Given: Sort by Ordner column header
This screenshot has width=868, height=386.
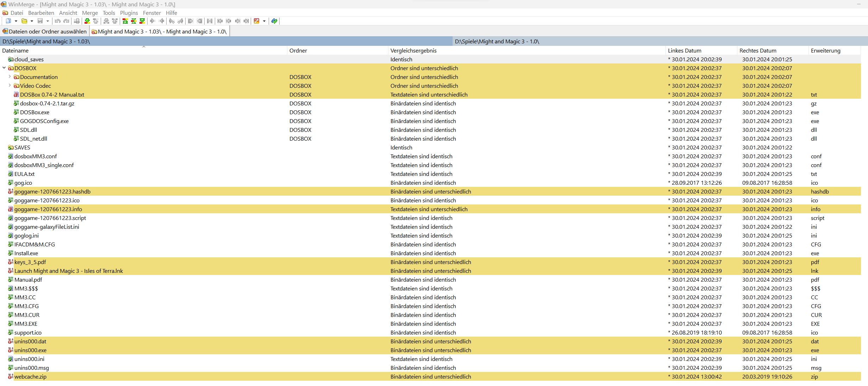Looking at the screenshot, I should tap(338, 50).
